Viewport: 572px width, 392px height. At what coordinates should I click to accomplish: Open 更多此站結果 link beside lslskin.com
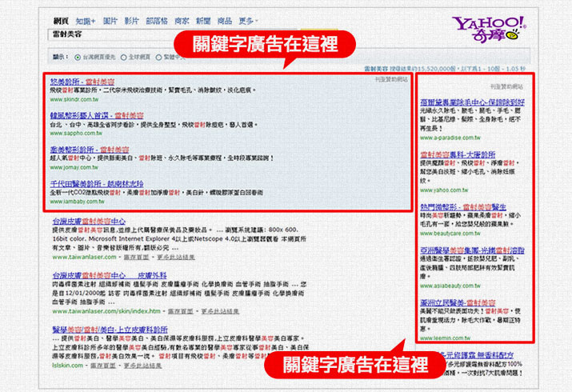(142, 366)
